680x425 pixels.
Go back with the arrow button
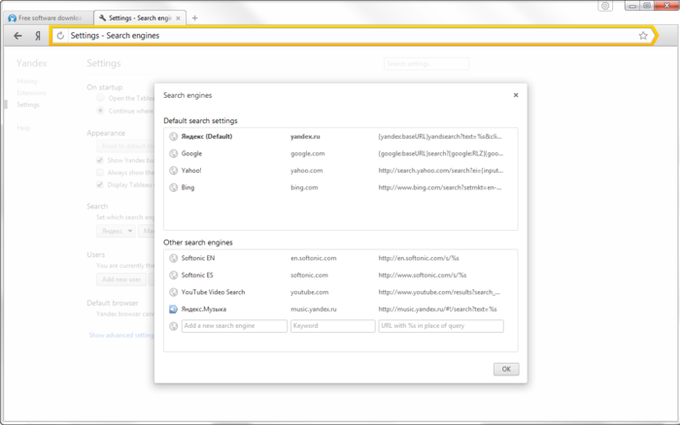click(x=17, y=36)
